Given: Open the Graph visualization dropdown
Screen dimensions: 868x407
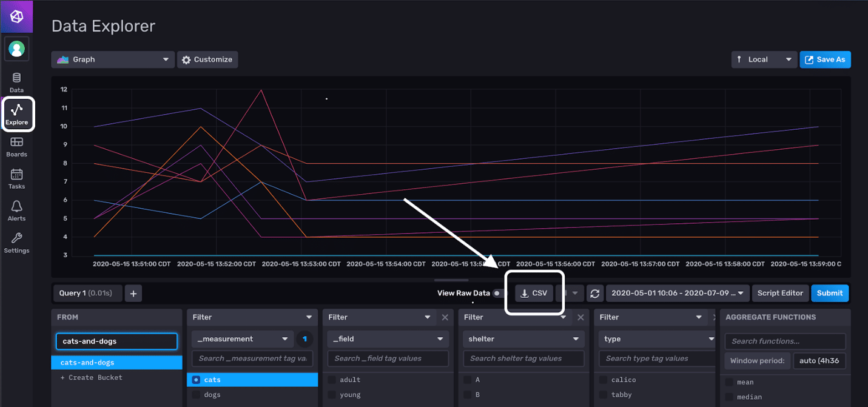Looking at the screenshot, I should [x=112, y=59].
